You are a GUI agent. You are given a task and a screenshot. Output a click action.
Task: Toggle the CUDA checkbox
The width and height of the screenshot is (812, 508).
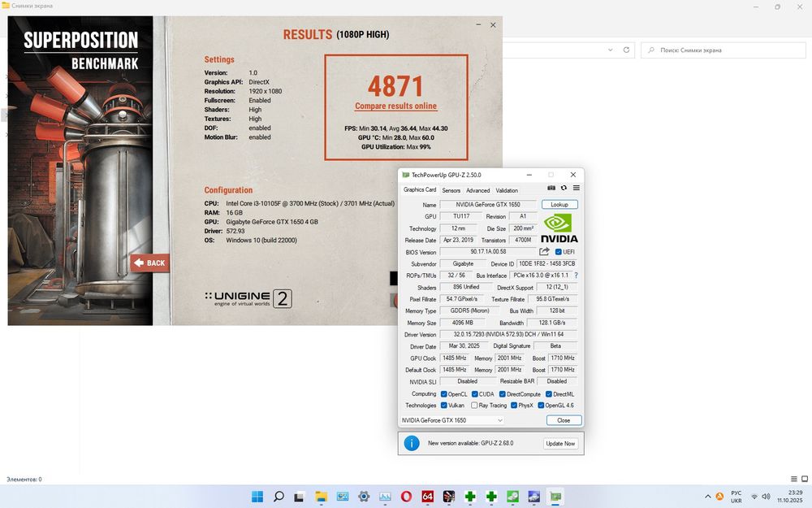(x=475, y=394)
